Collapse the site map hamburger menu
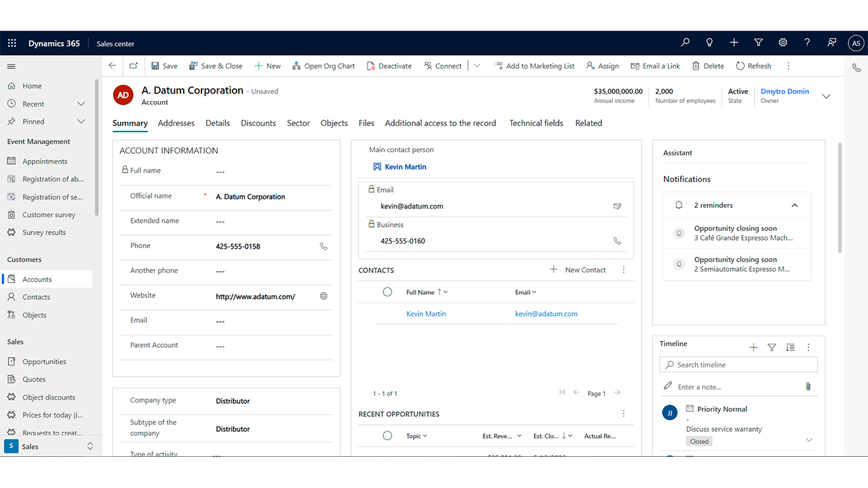The width and height of the screenshot is (868, 488). pos(12,66)
